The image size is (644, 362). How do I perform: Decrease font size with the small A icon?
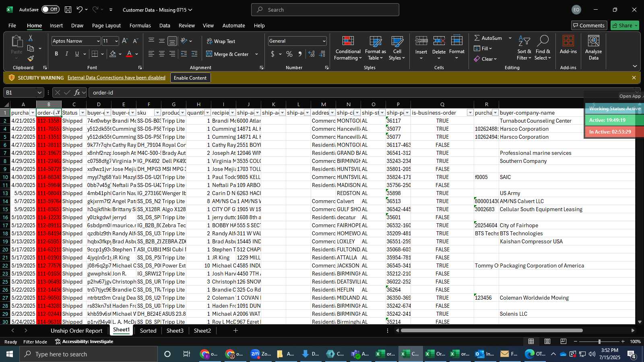[135, 41]
